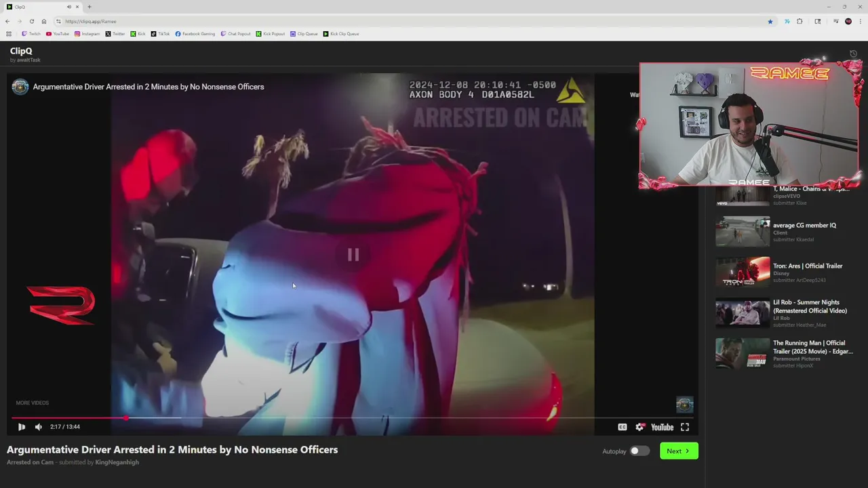Image resolution: width=868 pixels, height=488 pixels.
Task: Click 'submitter HiponX' text
Action: click(793, 365)
